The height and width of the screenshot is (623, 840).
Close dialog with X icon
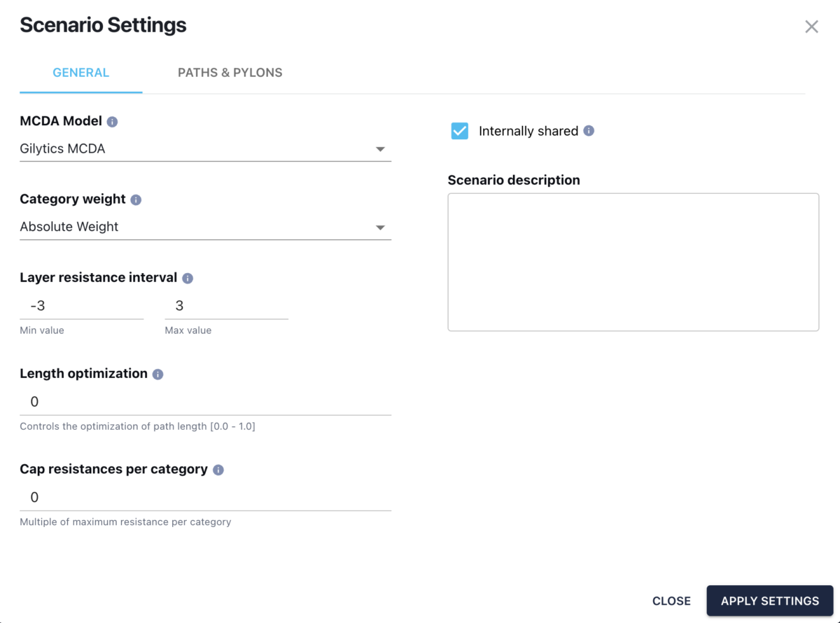811,27
